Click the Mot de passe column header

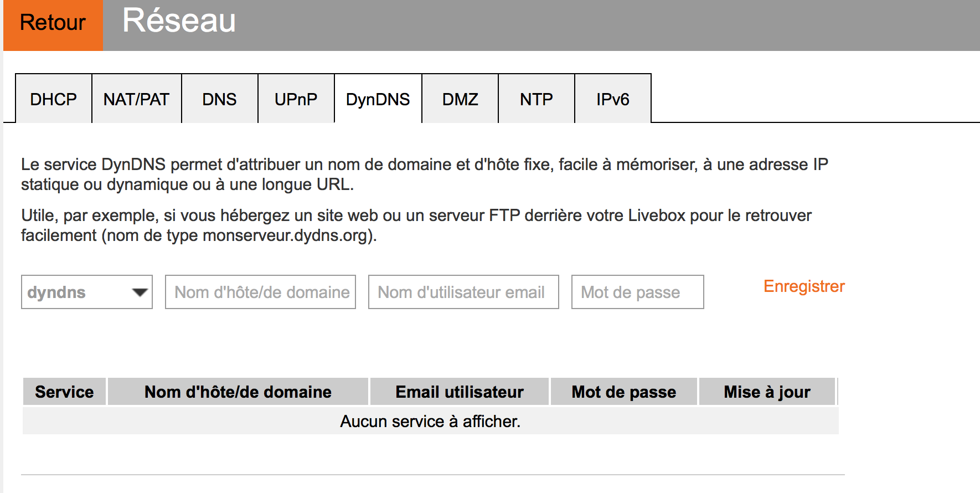[x=624, y=392]
